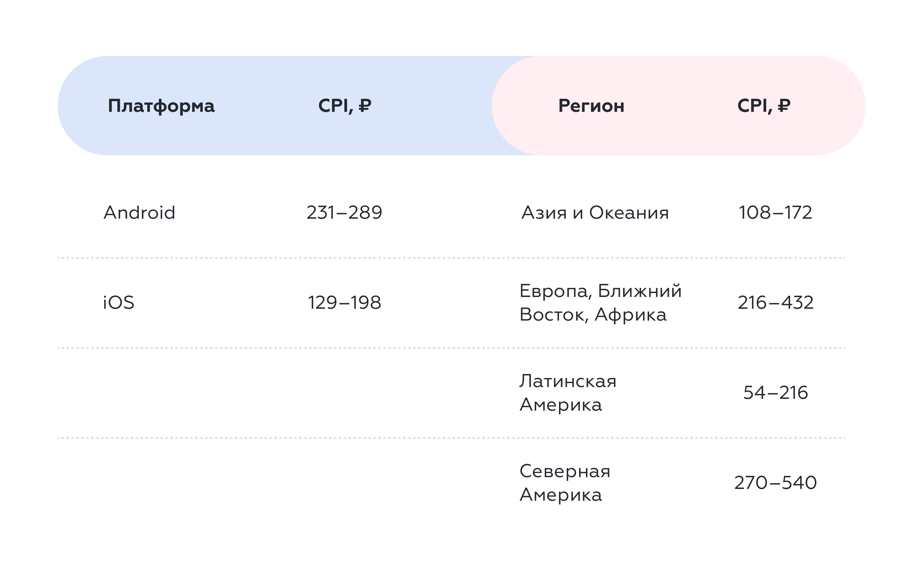The width and height of the screenshot is (924, 584).
Task: Click the ruble sign in the blue header
Action: (365, 106)
